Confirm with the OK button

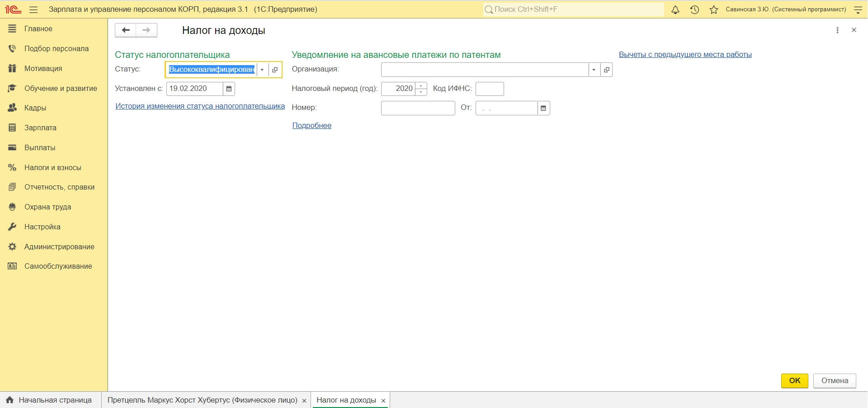795,381
